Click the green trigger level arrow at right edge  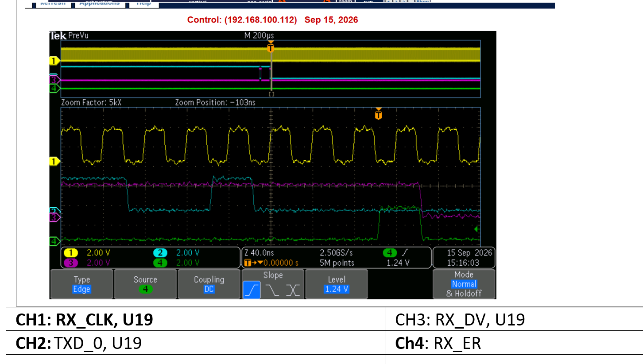coord(477,229)
